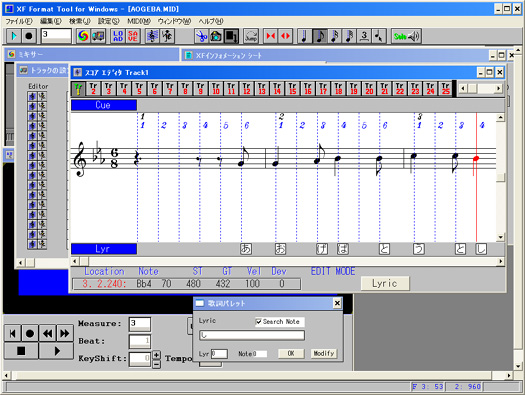This screenshot has width=525, height=395.
Task: Click Modify in the lyric palette
Action: point(323,353)
